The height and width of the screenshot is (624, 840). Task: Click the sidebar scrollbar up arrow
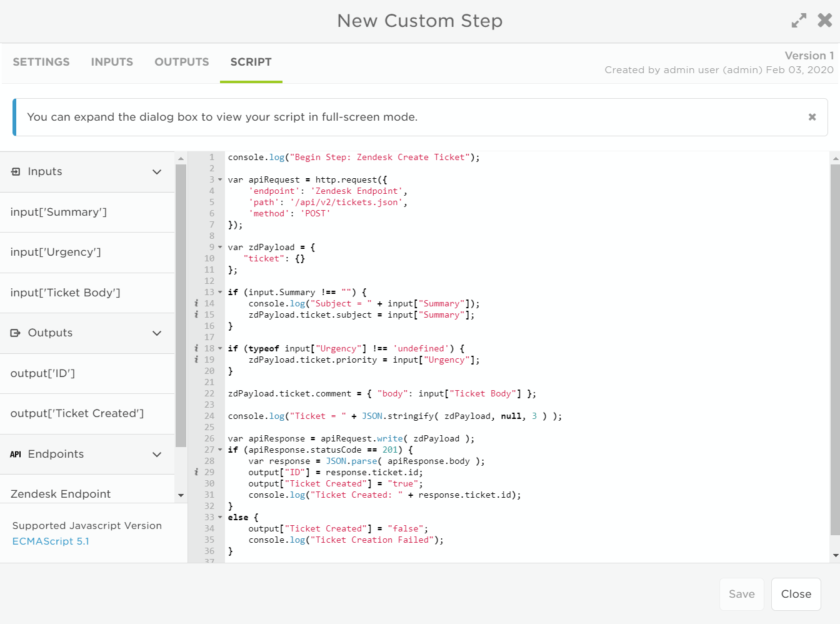181,159
